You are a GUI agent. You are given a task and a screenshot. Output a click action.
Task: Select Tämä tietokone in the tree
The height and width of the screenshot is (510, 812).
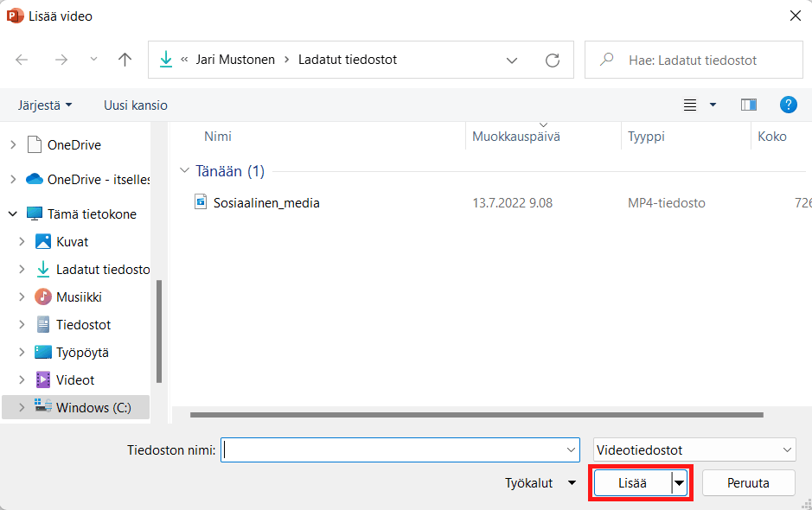[93, 214]
